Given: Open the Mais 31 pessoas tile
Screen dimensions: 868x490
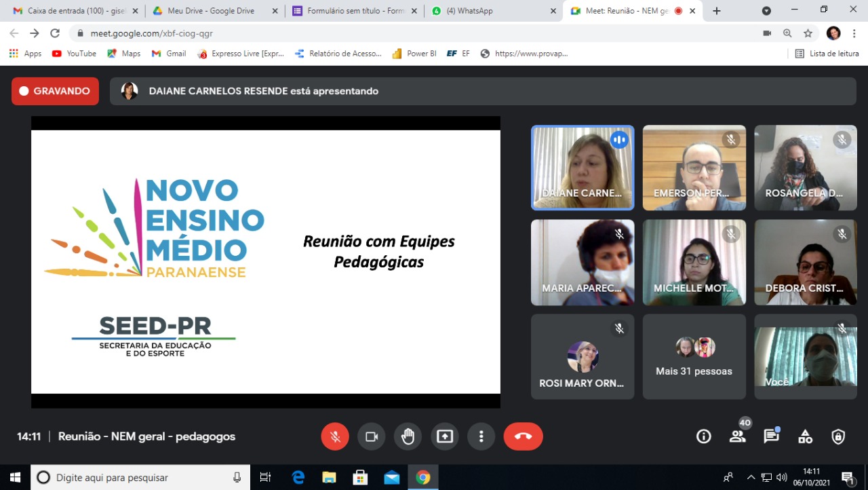Looking at the screenshot, I should 694,356.
